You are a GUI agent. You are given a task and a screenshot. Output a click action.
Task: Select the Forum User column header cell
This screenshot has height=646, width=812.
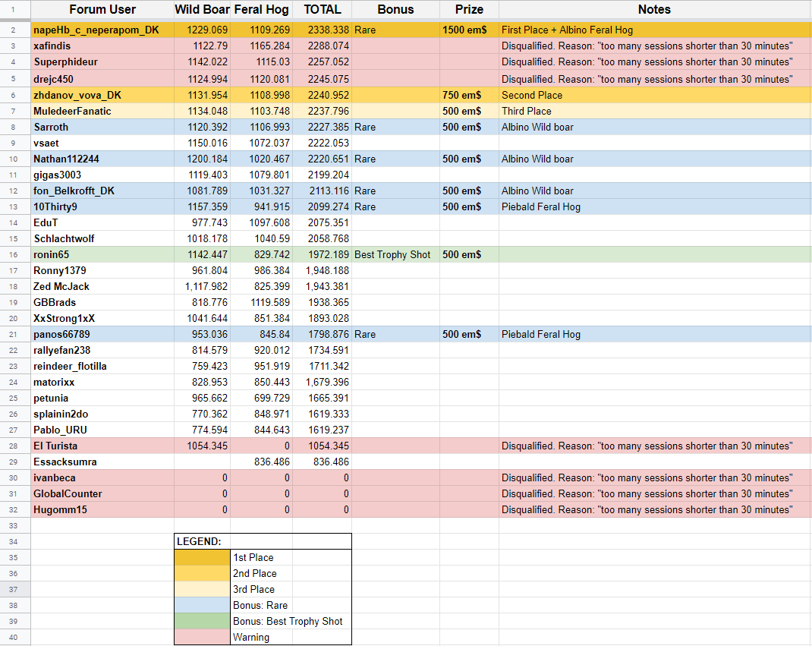tap(102, 10)
